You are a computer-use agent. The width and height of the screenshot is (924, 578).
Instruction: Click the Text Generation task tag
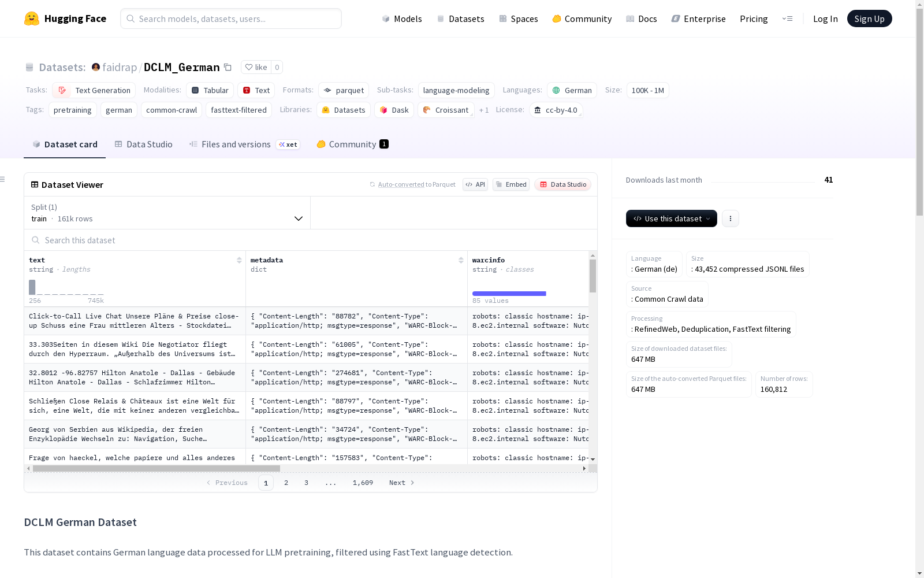[x=94, y=90]
